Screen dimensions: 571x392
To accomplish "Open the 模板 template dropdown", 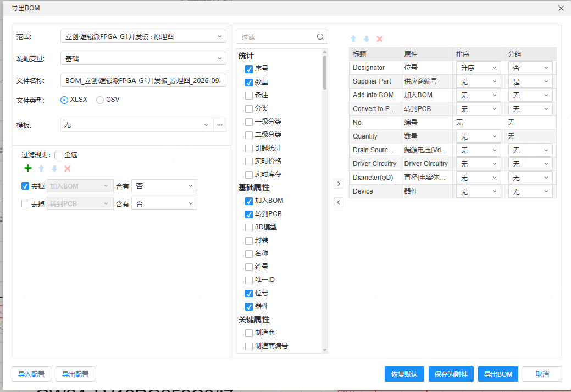I will coord(136,125).
